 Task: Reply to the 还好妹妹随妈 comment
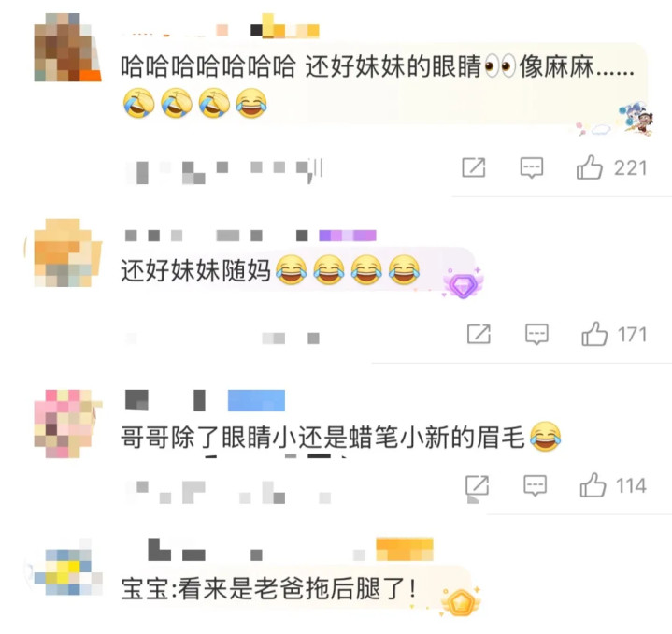[x=536, y=335]
